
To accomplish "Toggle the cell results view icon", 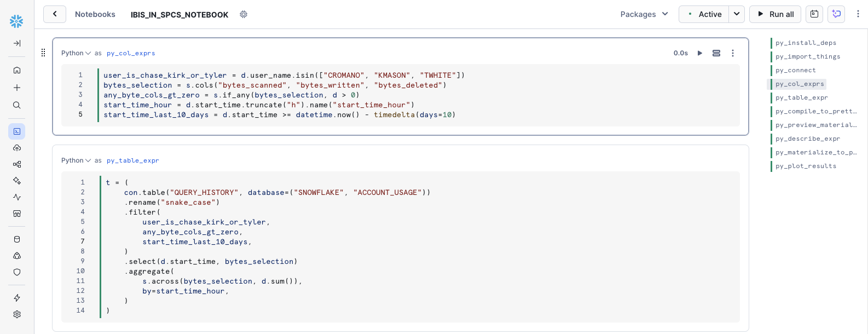I will pyautogui.click(x=716, y=53).
